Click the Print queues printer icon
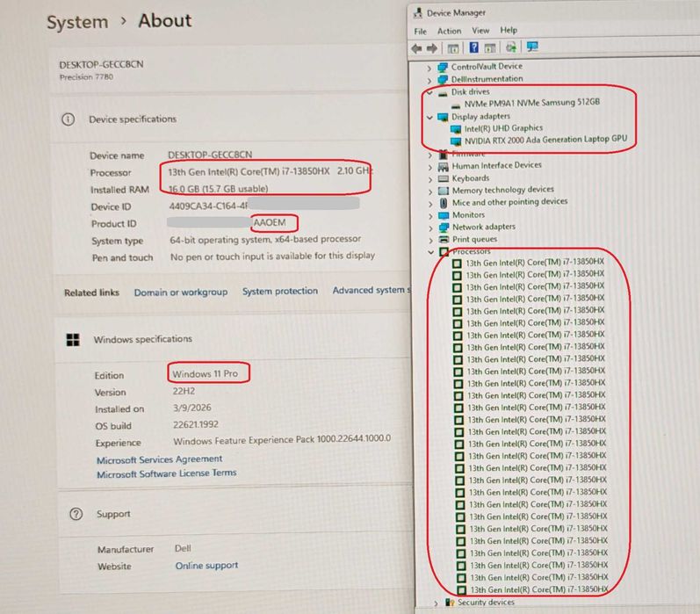The image size is (700, 614). 444,239
